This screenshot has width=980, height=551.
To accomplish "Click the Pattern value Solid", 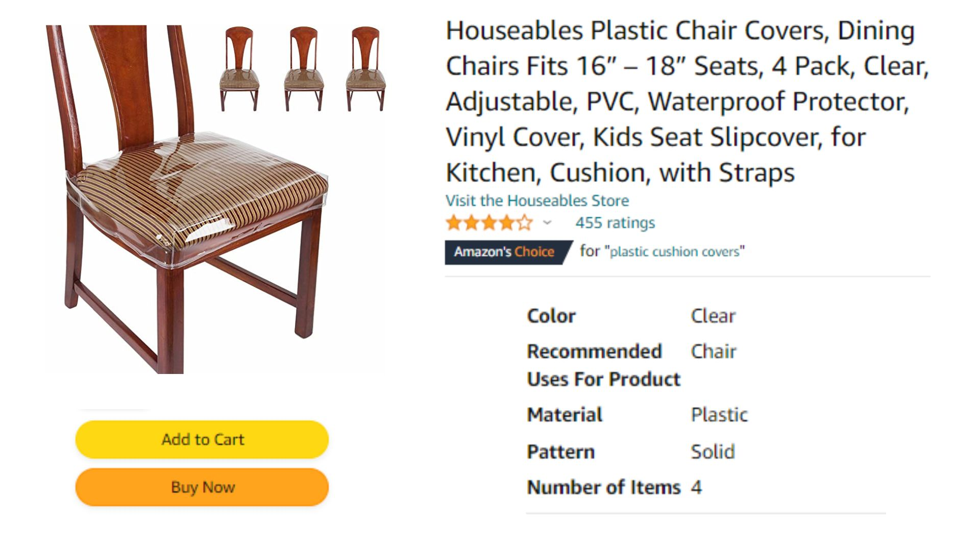I will pyautogui.click(x=713, y=452).
